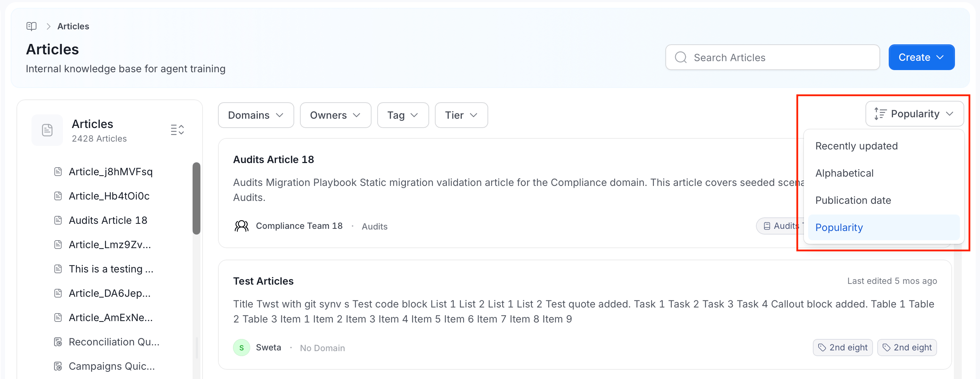Click the Sweta owner name
Image resolution: width=980 pixels, height=379 pixels.
[x=268, y=348]
